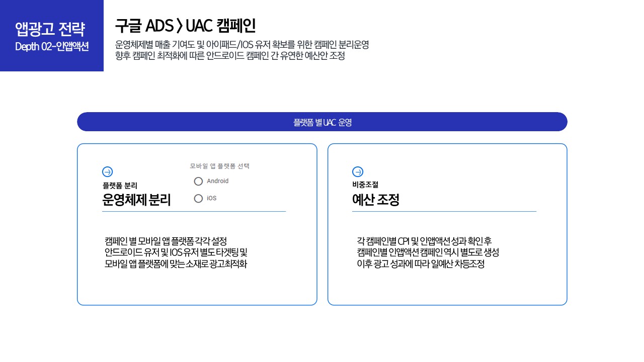Click the line starting 운영체제별 매출 기여도
644x362 pixels.
242,44
